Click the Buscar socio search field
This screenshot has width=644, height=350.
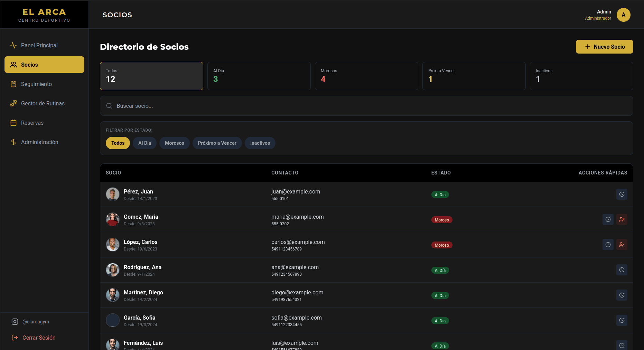(366, 106)
